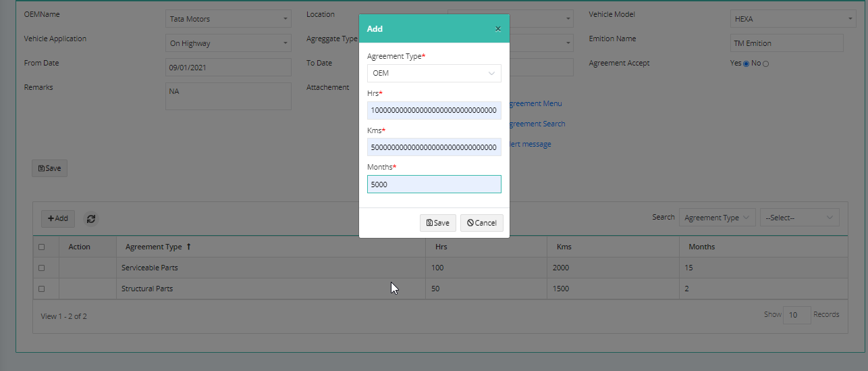868x371 pixels.
Task: Open Agreement Type OEM dropdown in dialog
Action: (x=434, y=73)
